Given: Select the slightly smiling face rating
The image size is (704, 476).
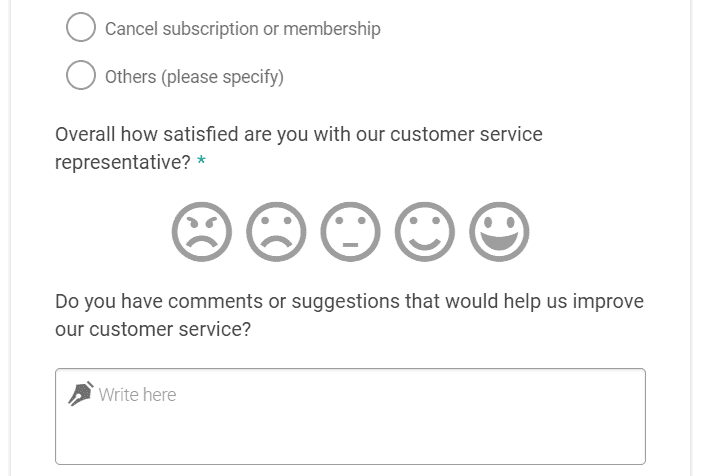Looking at the screenshot, I should 425,232.
